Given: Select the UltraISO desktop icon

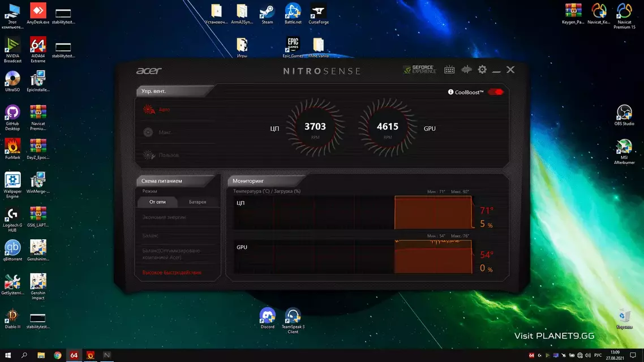Looking at the screenshot, I should pos(12,81).
